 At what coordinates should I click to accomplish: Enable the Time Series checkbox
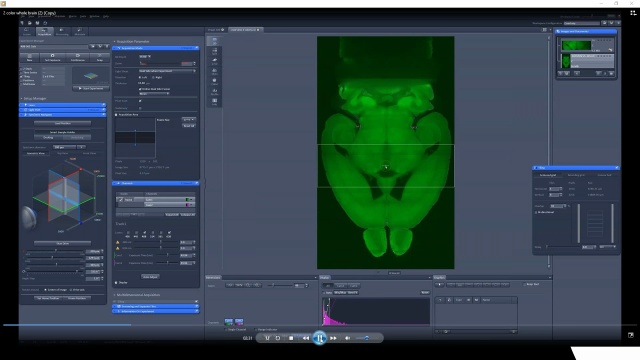pyautogui.click(x=22, y=73)
